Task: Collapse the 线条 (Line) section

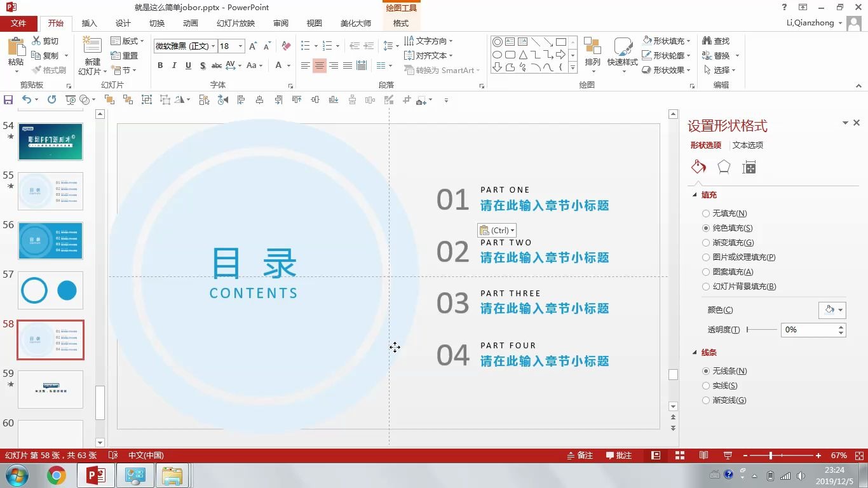Action: (695, 353)
